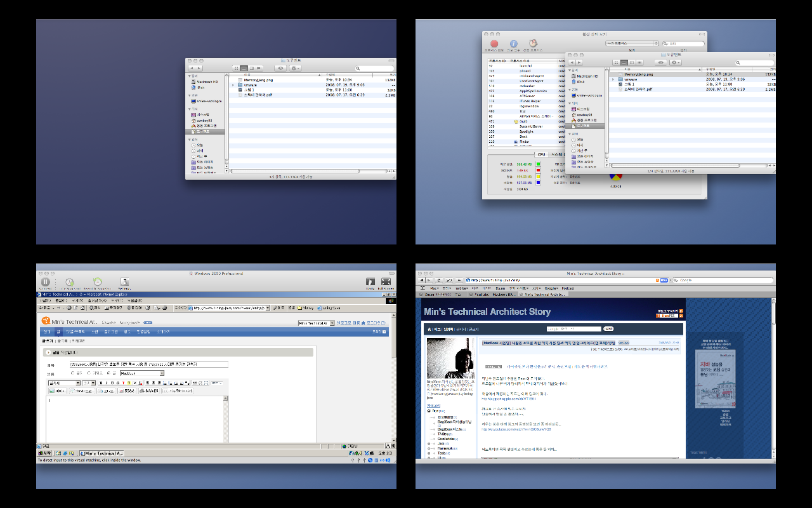
Task: Click search field in lone Finder window
Action: 374,68
